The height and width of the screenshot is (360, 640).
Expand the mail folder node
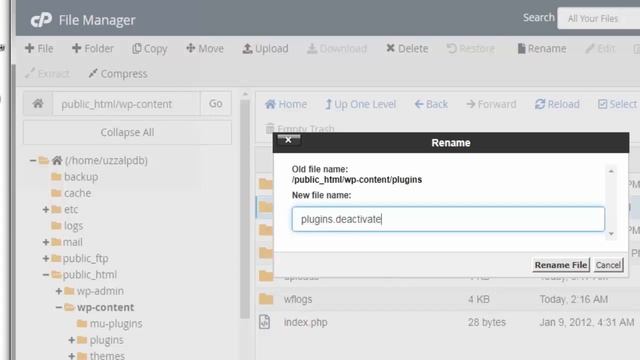click(46, 242)
